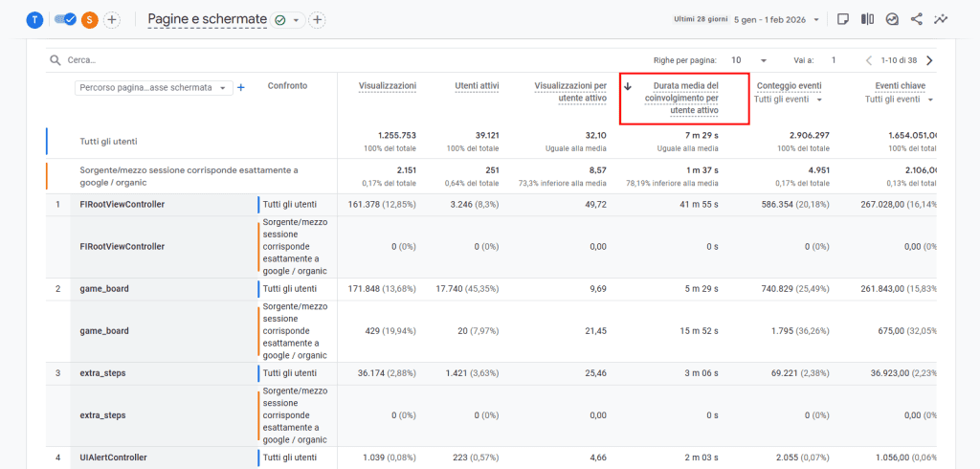Click Durata media del coinvolgimento header

coord(681,99)
